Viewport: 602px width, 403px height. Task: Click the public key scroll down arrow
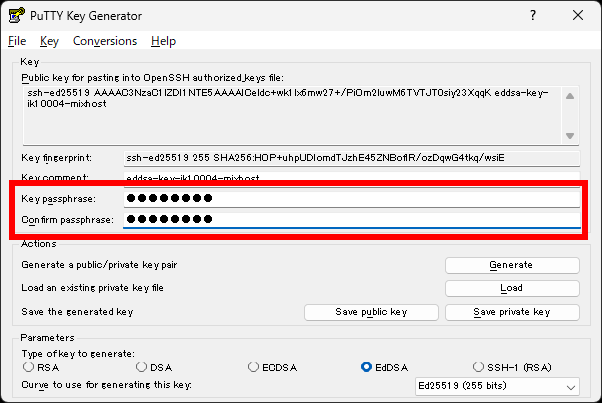570,136
